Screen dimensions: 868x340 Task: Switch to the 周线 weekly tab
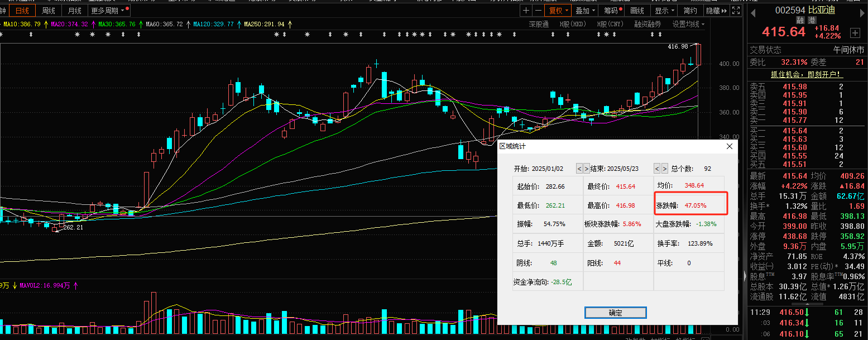click(49, 11)
